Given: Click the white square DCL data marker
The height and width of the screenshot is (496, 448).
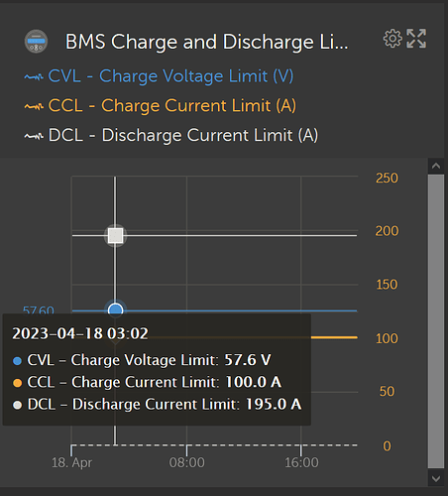Looking at the screenshot, I should coord(115,235).
